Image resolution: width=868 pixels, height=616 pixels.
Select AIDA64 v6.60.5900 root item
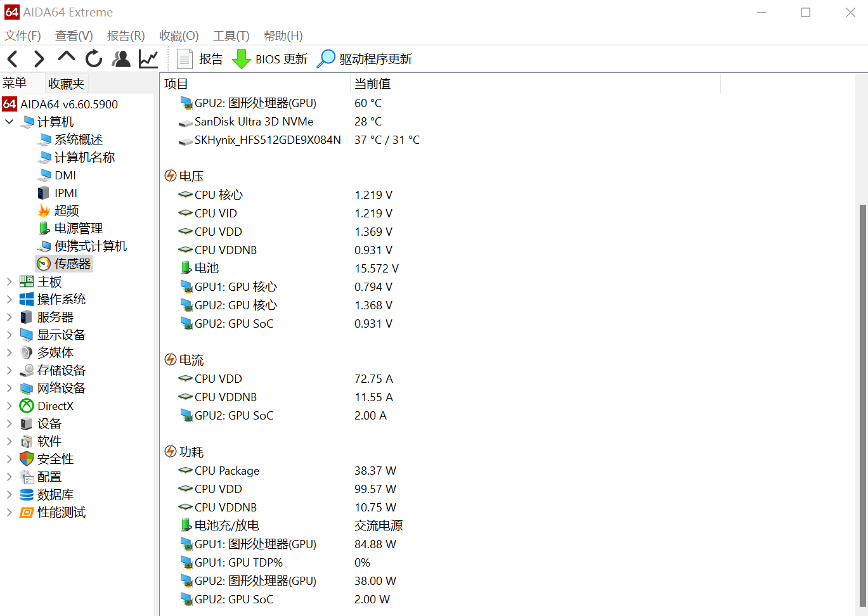click(61, 104)
